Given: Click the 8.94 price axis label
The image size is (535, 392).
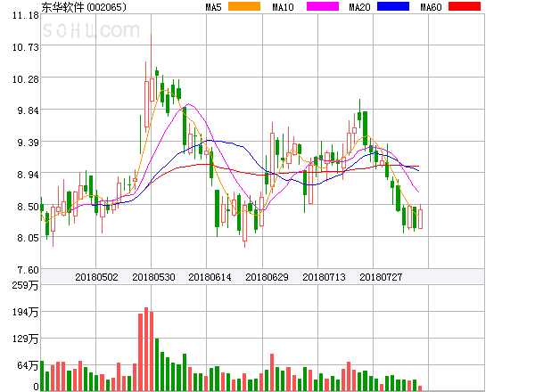Looking at the screenshot, I should (28, 175).
